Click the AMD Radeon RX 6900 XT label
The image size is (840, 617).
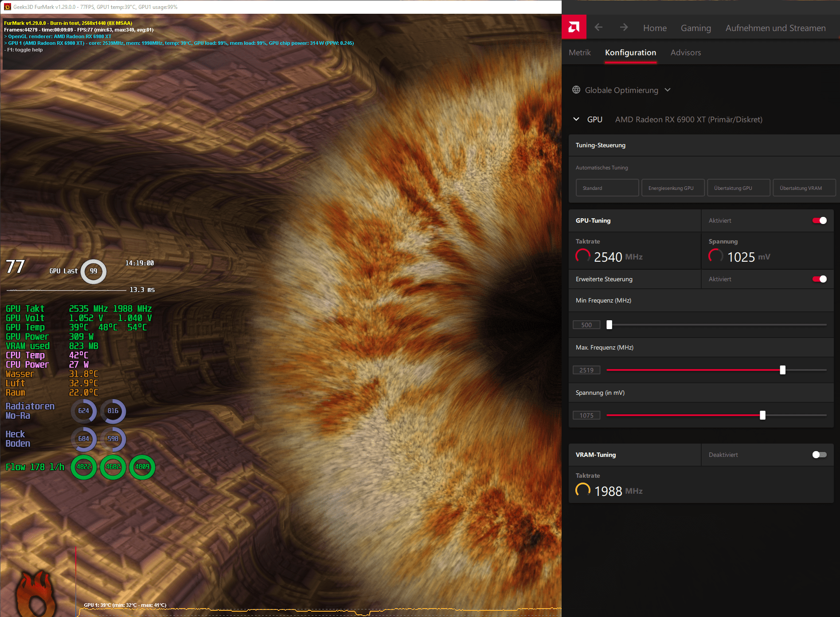tap(688, 119)
